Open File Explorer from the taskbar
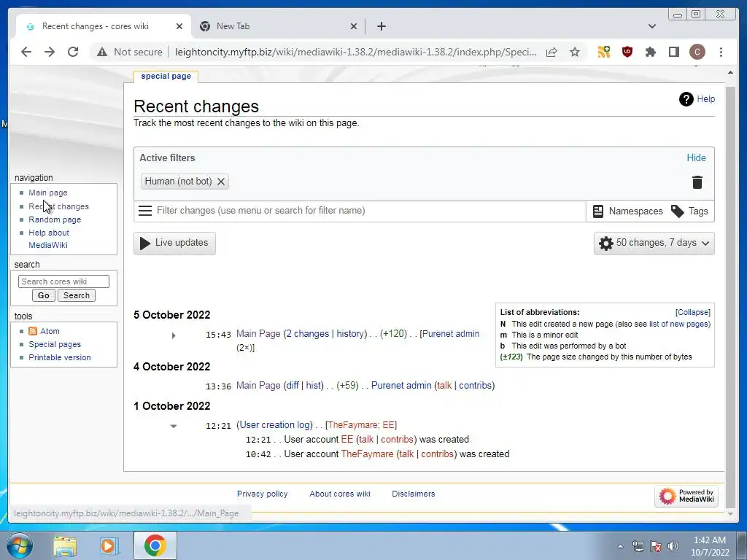The width and height of the screenshot is (747, 560). coord(65,545)
